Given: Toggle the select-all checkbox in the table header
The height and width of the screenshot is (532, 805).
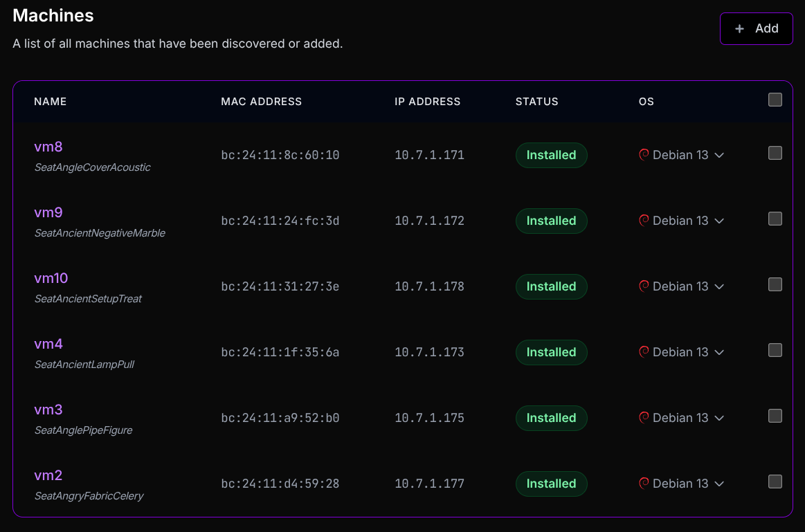Looking at the screenshot, I should [x=775, y=100].
